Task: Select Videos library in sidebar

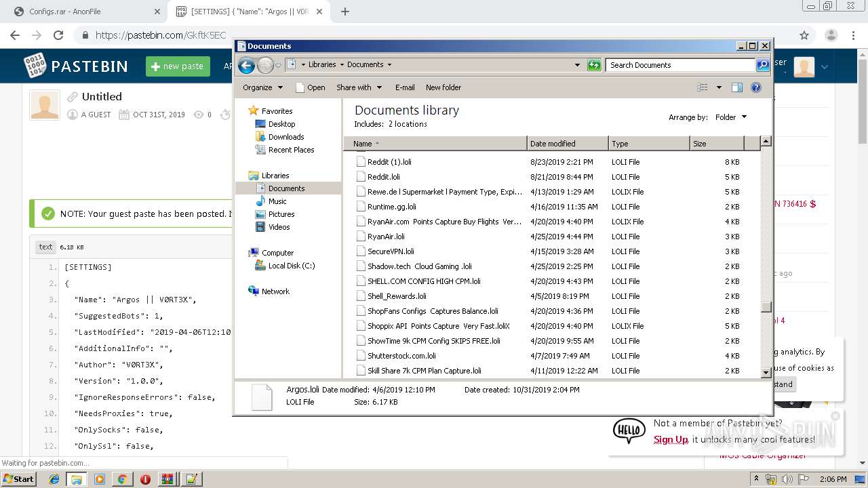Action: (279, 227)
